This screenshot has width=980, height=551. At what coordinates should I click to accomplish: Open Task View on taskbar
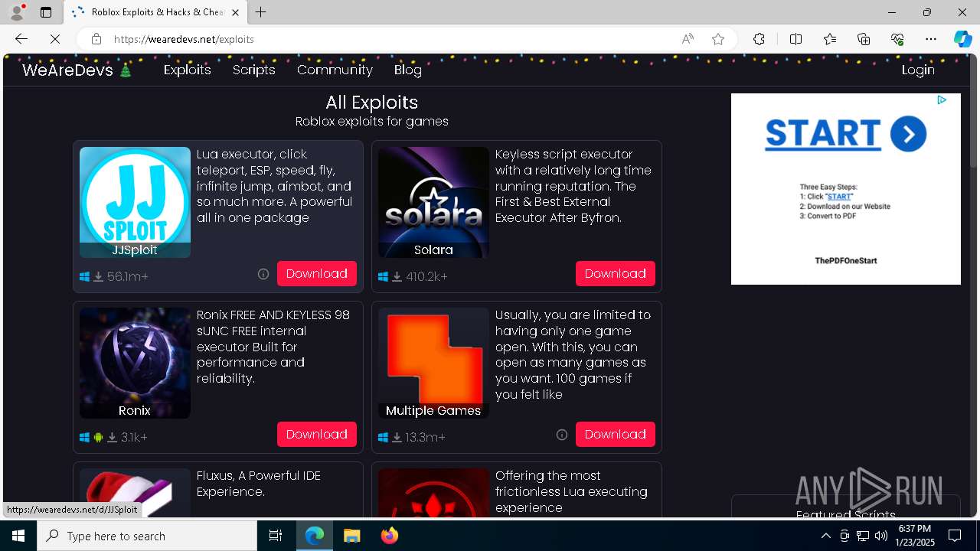[x=276, y=536]
